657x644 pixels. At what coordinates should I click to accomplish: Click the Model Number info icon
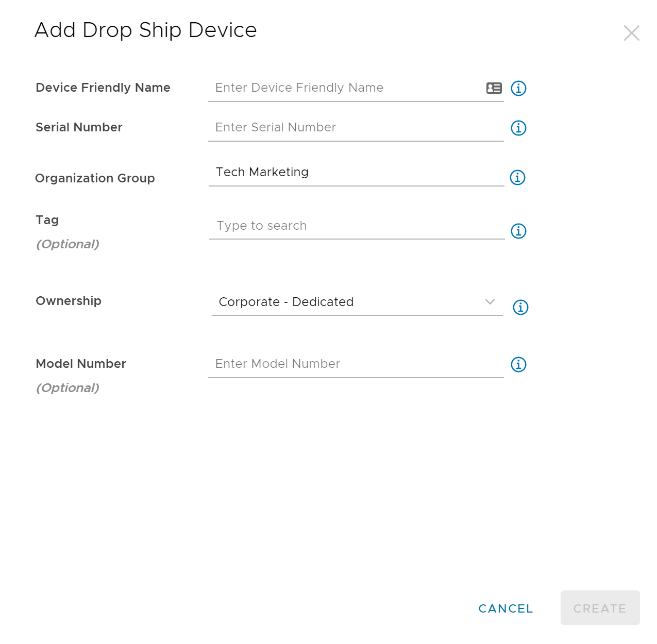point(519,364)
